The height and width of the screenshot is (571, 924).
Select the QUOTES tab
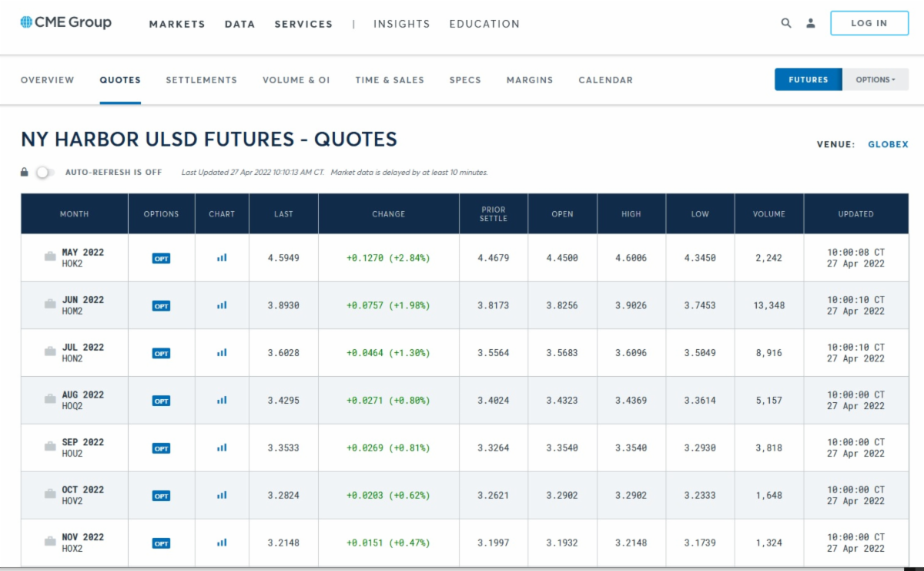coord(120,80)
